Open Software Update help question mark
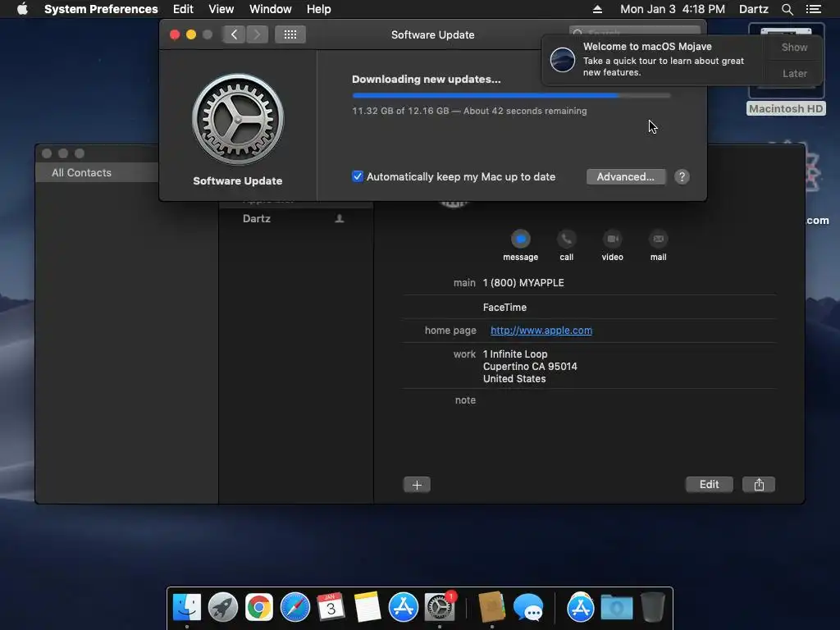Image resolution: width=840 pixels, height=630 pixels. click(682, 177)
